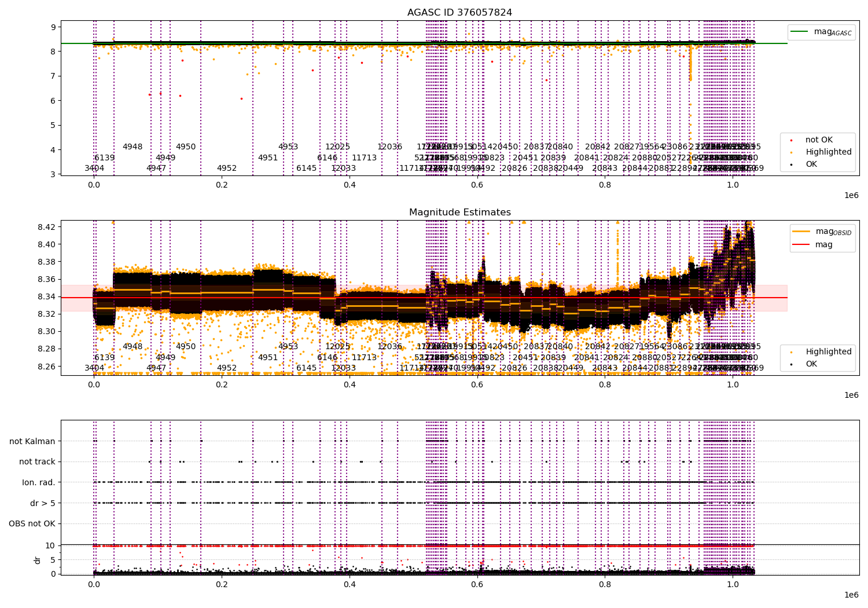The height and width of the screenshot is (608, 868).
Task: Click the 'OBS not OK' axis label
Action: click(32, 524)
